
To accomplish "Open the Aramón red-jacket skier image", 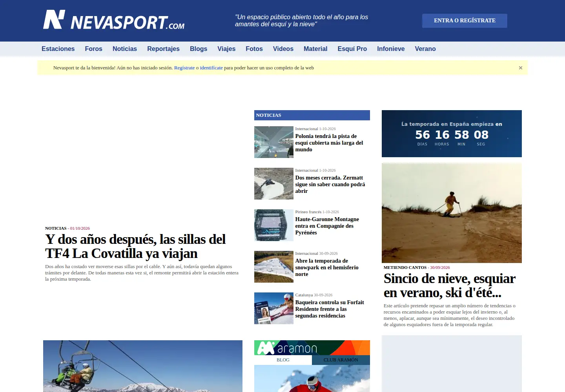I will click(312, 379).
